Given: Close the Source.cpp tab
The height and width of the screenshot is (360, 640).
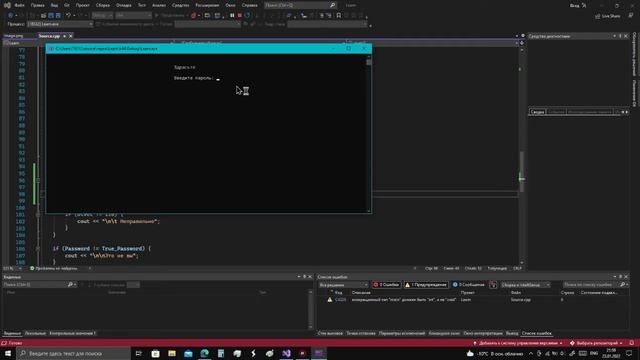Looking at the screenshot, I should 71,36.
